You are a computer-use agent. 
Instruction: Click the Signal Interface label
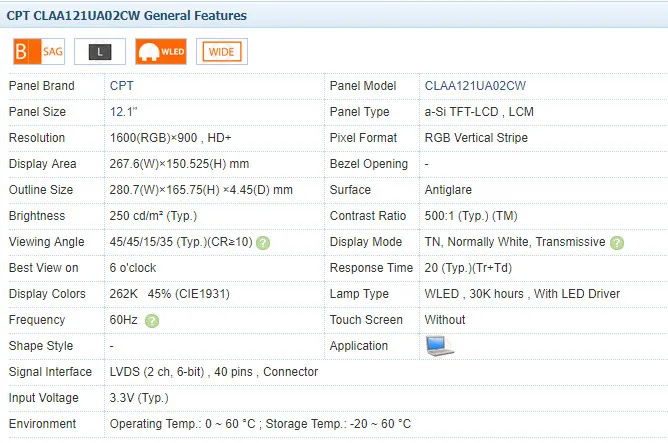tap(50, 371)
